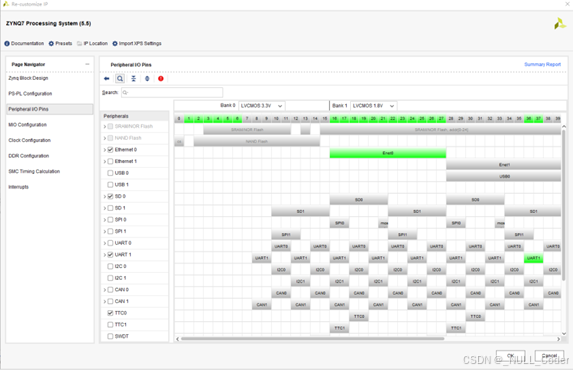The width and height of the screenshot is (573, 371).
Task: Expand the CAN 0 tree node
Action: click(x=105, y=290)
